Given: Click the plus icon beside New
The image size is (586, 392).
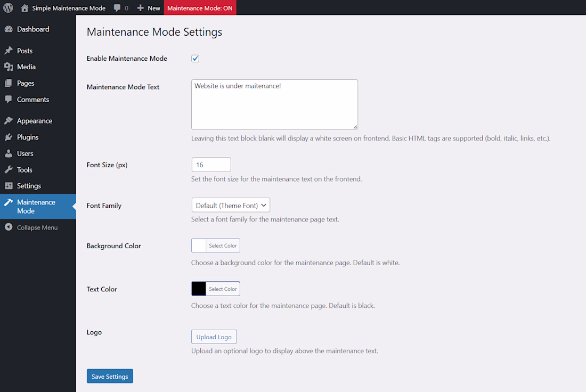Looking at the screenshot, I should coord(140,8).
